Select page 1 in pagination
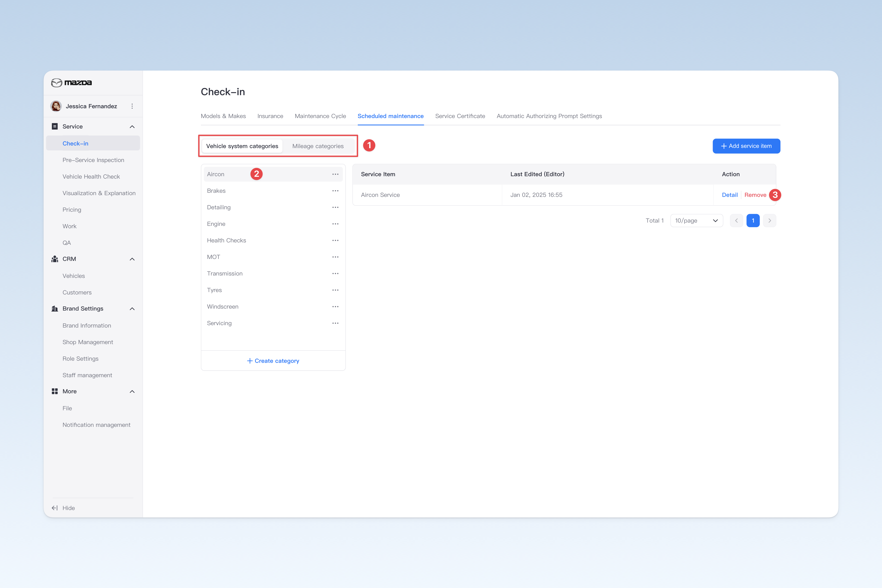 click(x=753, y=220)
